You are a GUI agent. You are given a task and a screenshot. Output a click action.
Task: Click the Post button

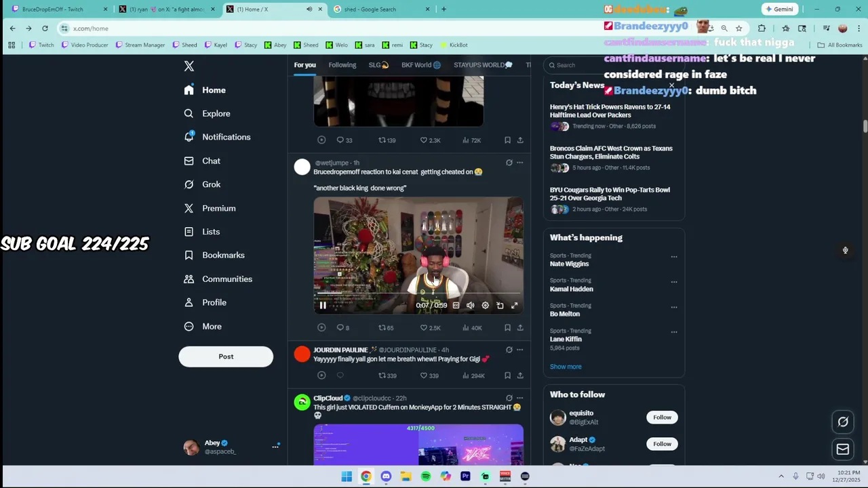(226, 357)
